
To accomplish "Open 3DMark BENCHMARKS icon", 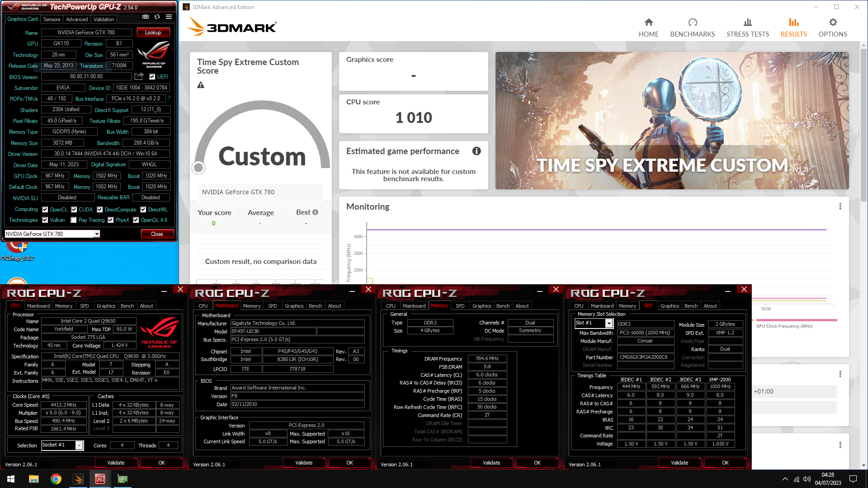I will point(693,22).
